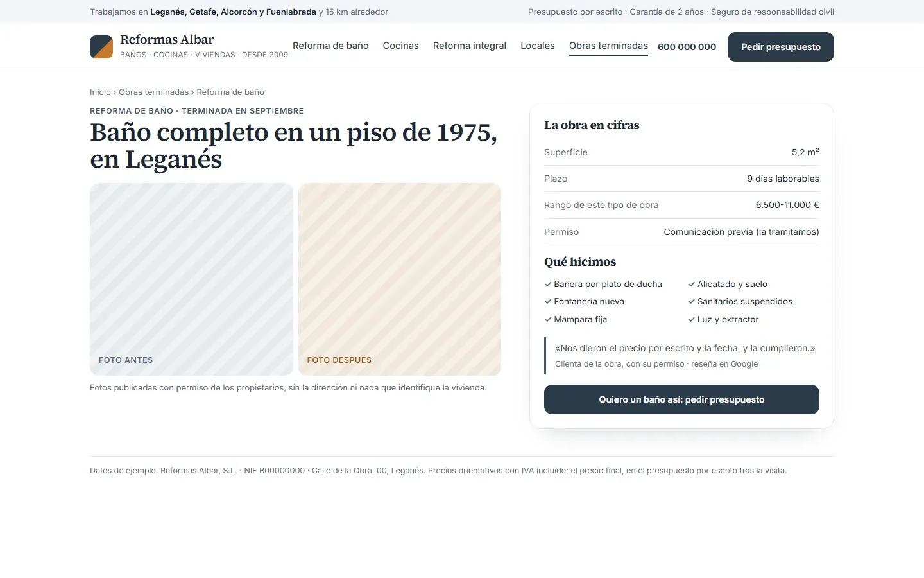Viewport: 924px width, 578px height.
Task: Click the checkmark beside Sanitarios suspendidos
Action: (x=691, y=301)
